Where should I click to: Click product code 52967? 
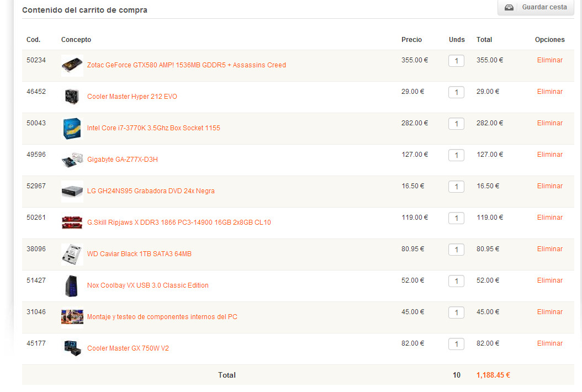[x=36, y=186]
